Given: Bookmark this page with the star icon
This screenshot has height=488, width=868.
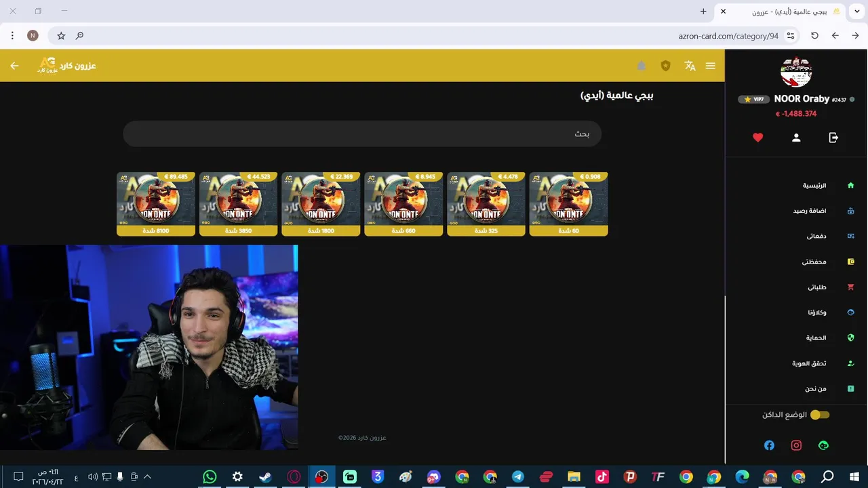Looking at the screenshot, I should coord(61,36).
